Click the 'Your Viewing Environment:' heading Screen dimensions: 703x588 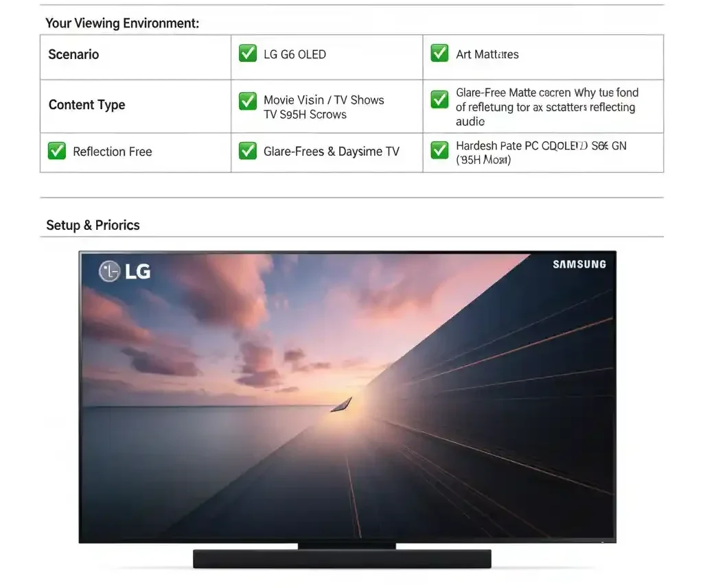click(122, 23)
